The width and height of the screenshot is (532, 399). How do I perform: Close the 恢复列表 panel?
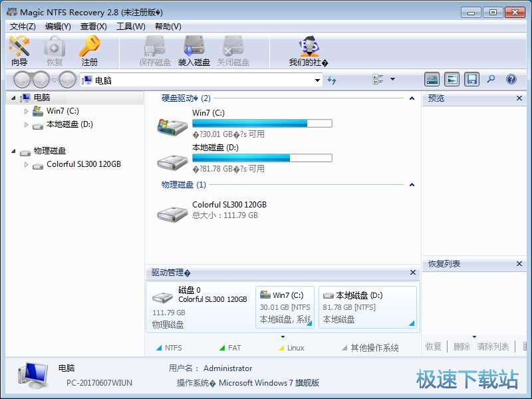[519, 263]
